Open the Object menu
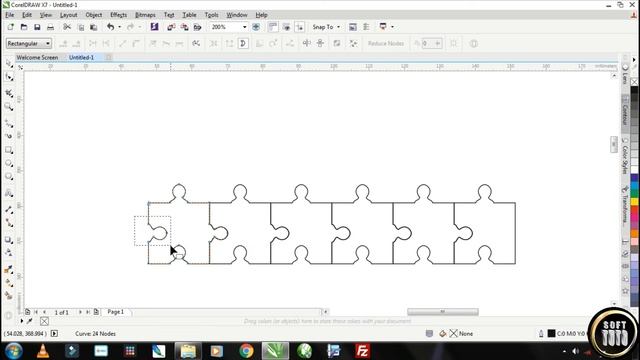This screenshot has height=360, width=640. (93, 15)
